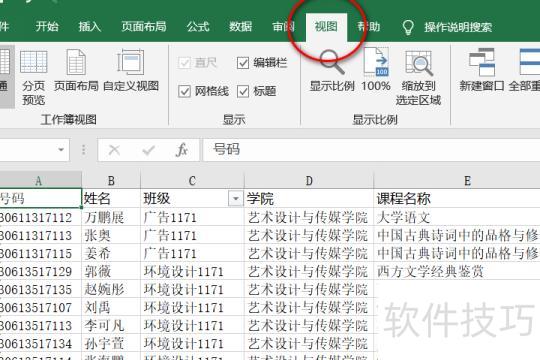This screenshot has width=540, height=360.
Task: Click the formula bar grip dots
Action: pos(84,150)
